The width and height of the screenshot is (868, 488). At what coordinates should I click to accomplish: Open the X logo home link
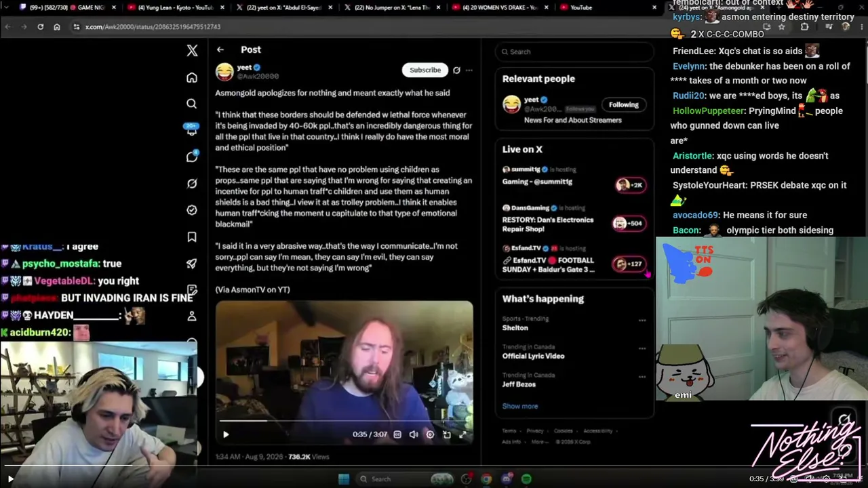tap(192, 51)
